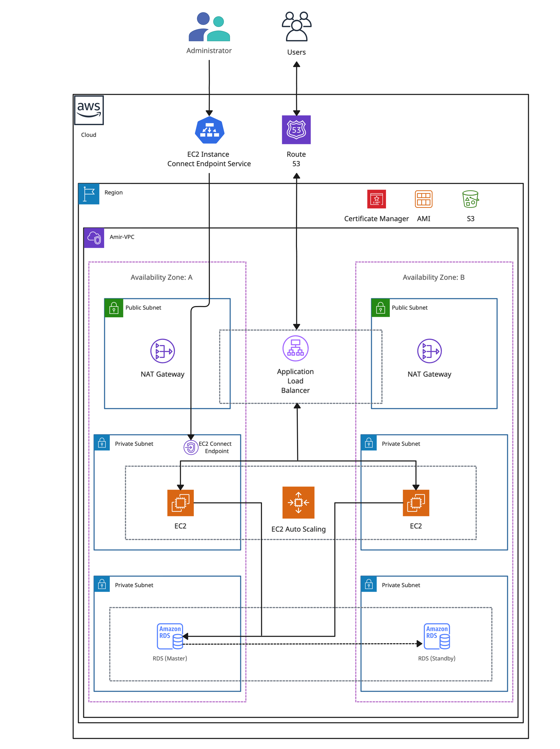Select the Route 53 shield icon
Viewport: 560px width, 749px height.
click(x=296, y=130)
